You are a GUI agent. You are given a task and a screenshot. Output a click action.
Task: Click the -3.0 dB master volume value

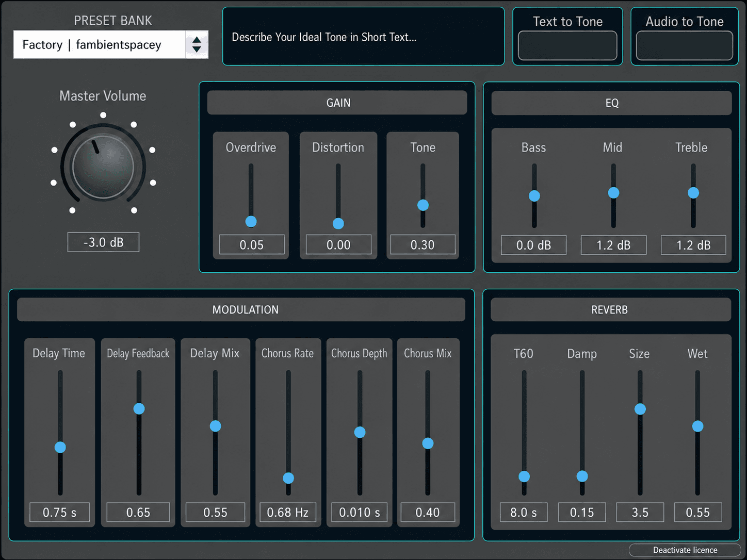103,242
